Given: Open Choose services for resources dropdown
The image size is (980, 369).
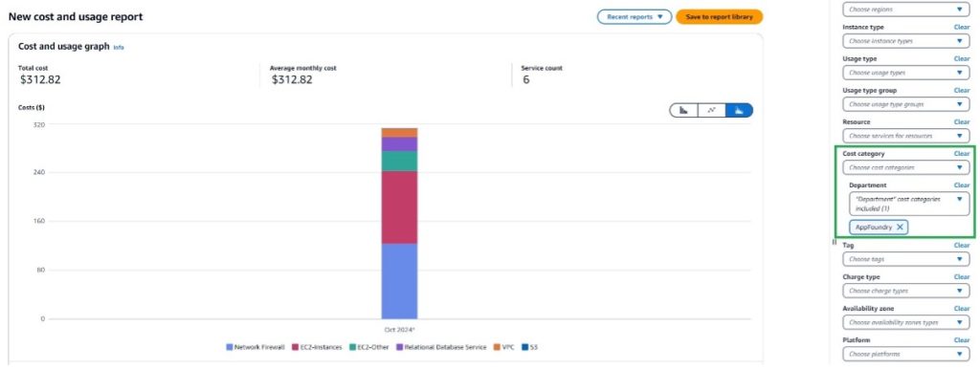Looking at the screenshot, I should (905, 136).
